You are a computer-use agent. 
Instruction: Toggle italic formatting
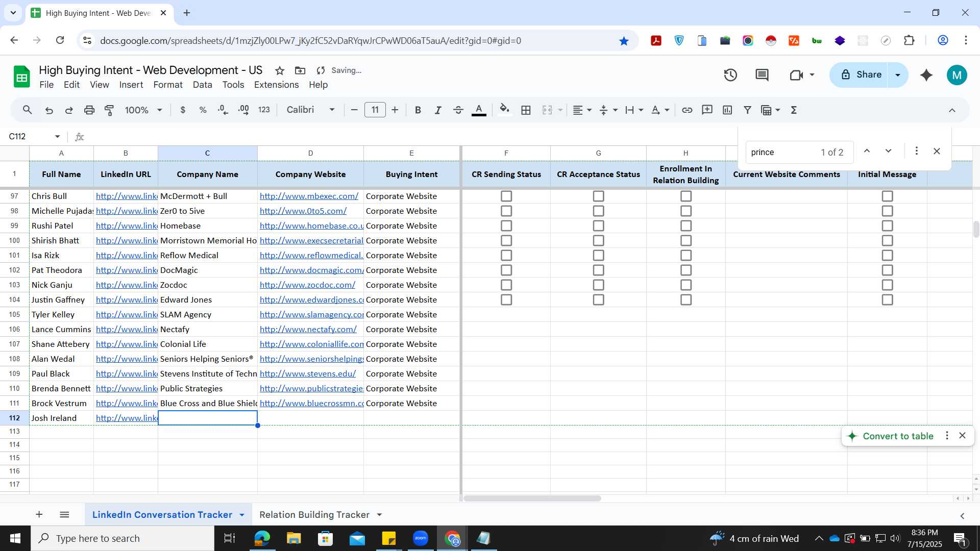(438, 110)
